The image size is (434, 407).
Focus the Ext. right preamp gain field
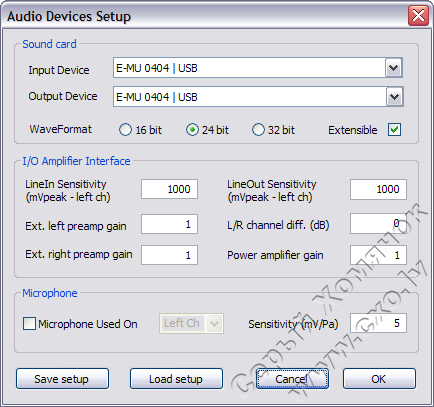[169, 255]
